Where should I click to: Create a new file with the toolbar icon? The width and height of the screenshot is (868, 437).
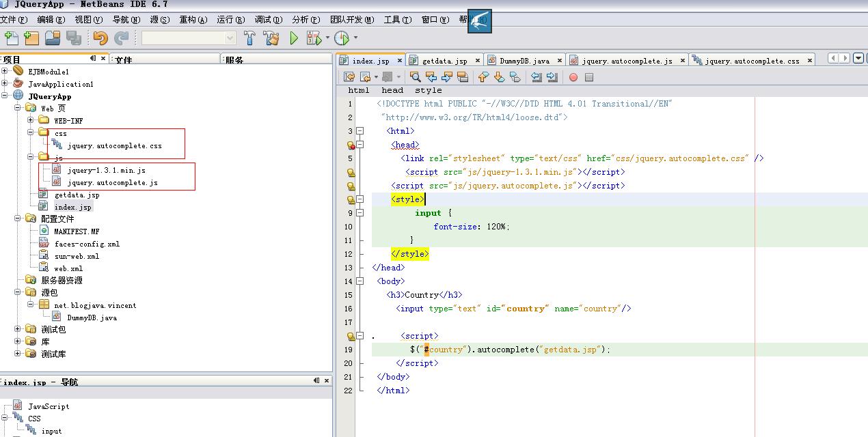(x=11, y=38)
